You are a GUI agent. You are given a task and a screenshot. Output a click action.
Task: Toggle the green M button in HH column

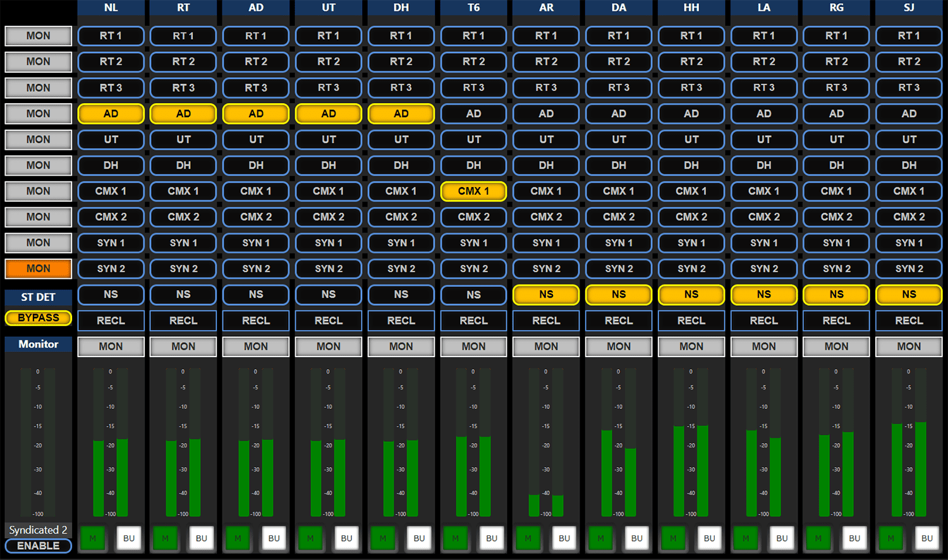point(673,538)
